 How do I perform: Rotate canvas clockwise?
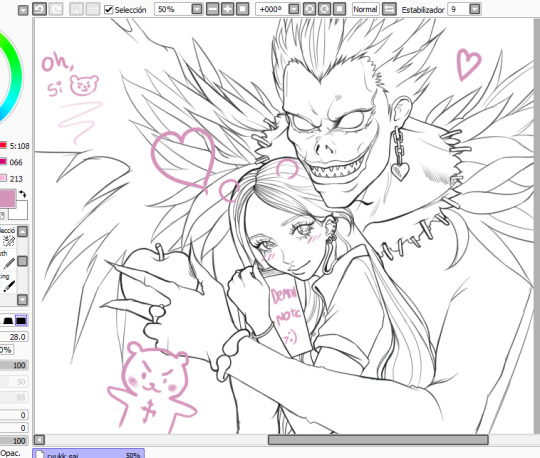click(x=324, y=9)
